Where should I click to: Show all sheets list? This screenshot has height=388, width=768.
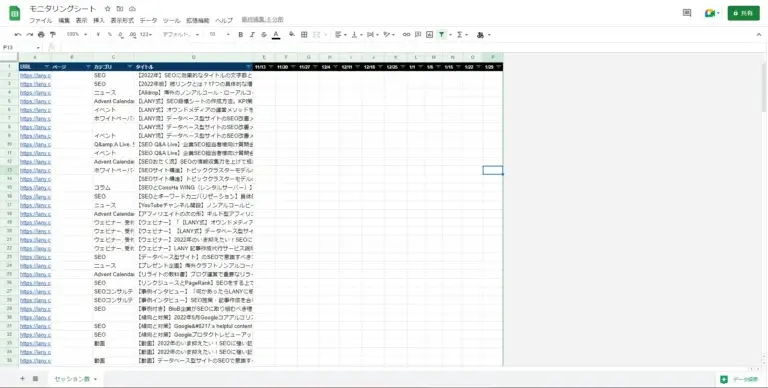tap(35, 379)
